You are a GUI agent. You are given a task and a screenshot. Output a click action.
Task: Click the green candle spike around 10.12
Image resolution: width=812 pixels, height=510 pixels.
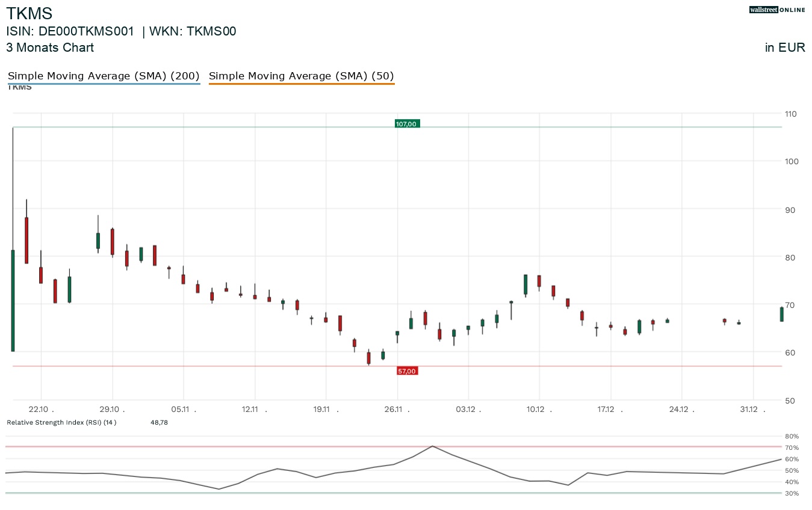tap(525, 283)
